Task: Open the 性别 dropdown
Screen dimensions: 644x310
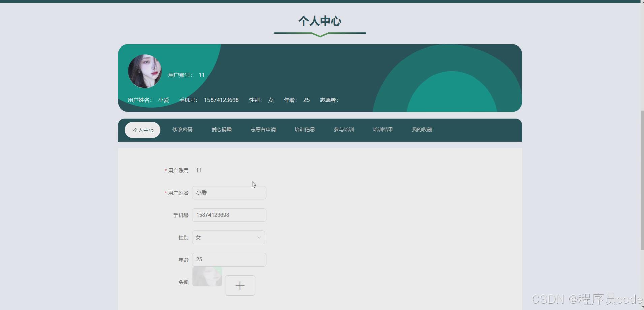Action: (x=228, y=237)
